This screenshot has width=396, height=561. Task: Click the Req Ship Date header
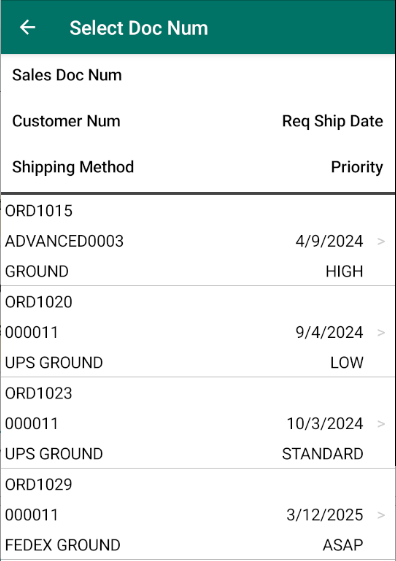(x=333, y=121)
